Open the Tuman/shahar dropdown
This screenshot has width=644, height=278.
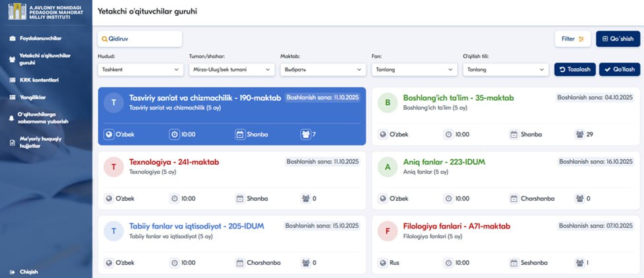(231, 69)
